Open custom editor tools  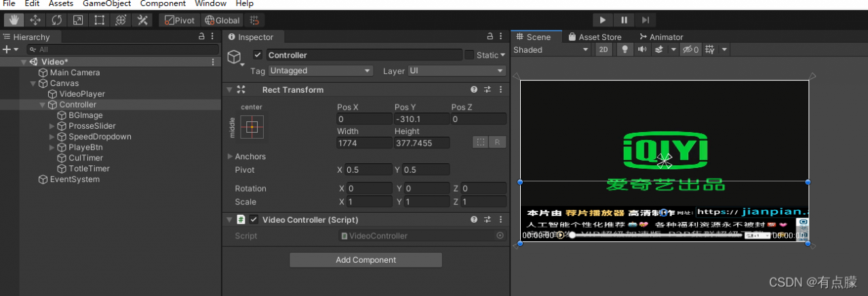pos(142,20)
